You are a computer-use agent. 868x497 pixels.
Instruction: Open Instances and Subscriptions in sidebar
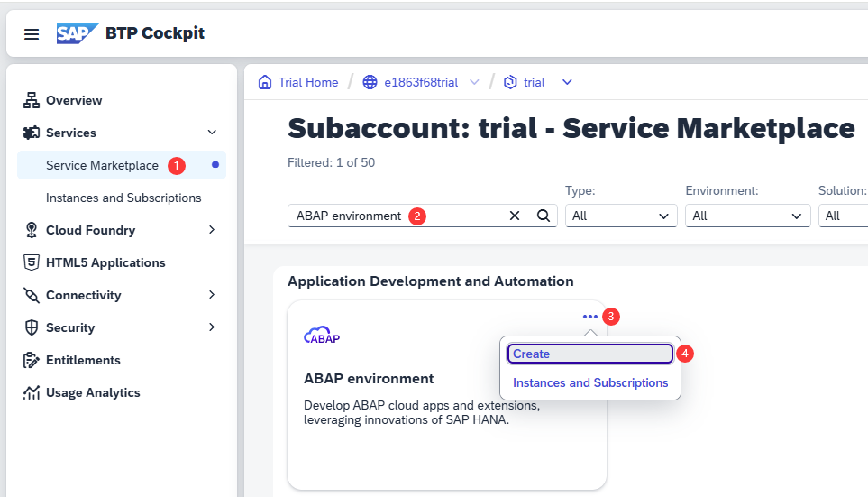pos(123,198)
